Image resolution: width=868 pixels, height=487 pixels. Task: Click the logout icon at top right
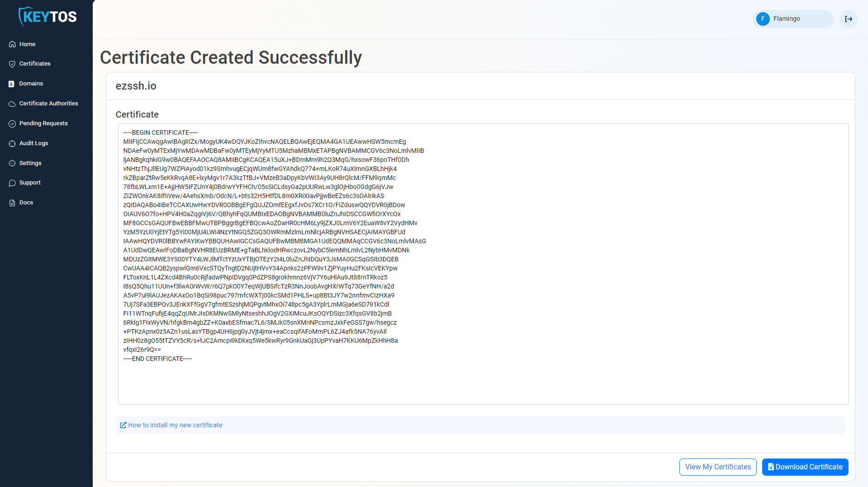click(849, 19)
